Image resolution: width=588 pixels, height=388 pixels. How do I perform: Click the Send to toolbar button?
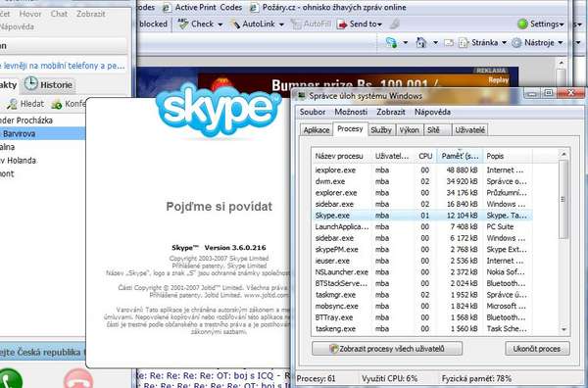coord(360,24)
